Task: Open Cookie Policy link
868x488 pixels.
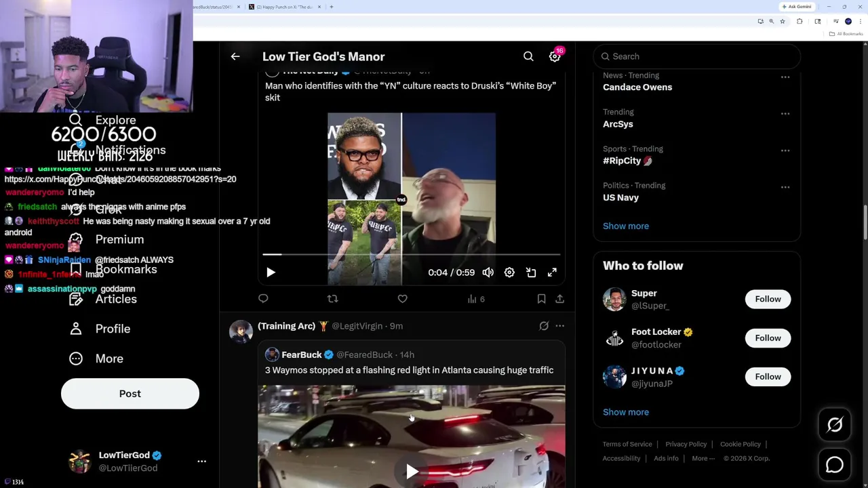Action: pyautogui.click(x=741, y=445)
